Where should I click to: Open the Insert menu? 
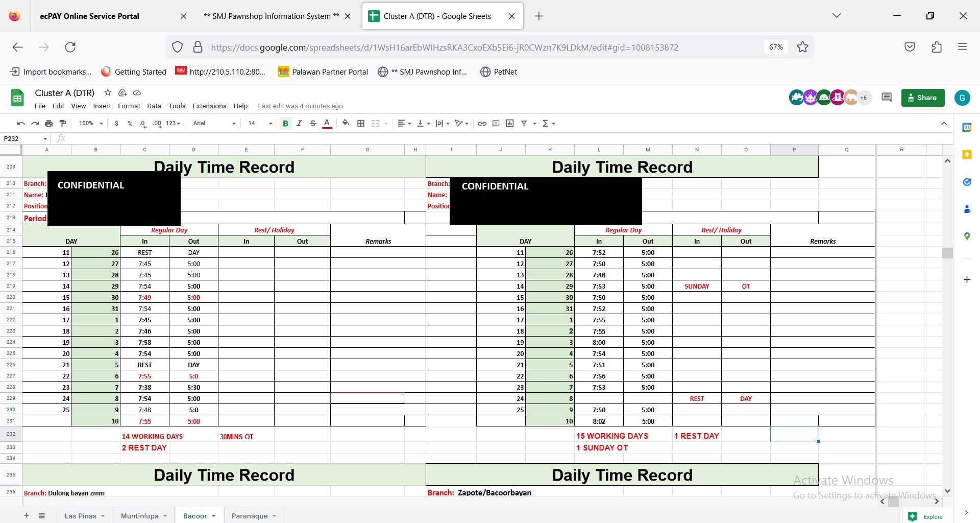(x=102, y=106)
